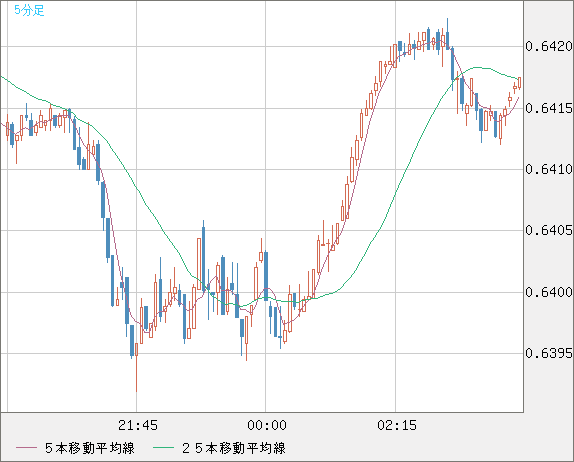Click the last red candlestick at chart's right edge
Screen dimensions: 574x462
coord(519,83)
